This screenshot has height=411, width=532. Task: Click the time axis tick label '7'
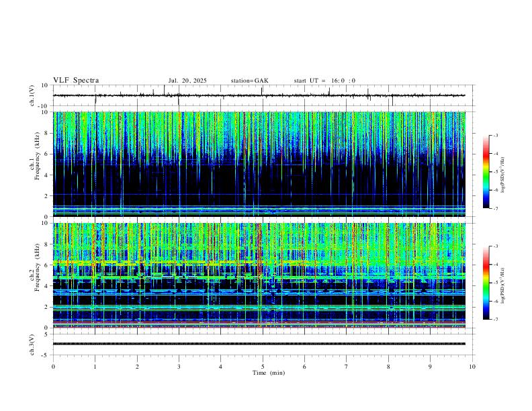pos(347,367)
